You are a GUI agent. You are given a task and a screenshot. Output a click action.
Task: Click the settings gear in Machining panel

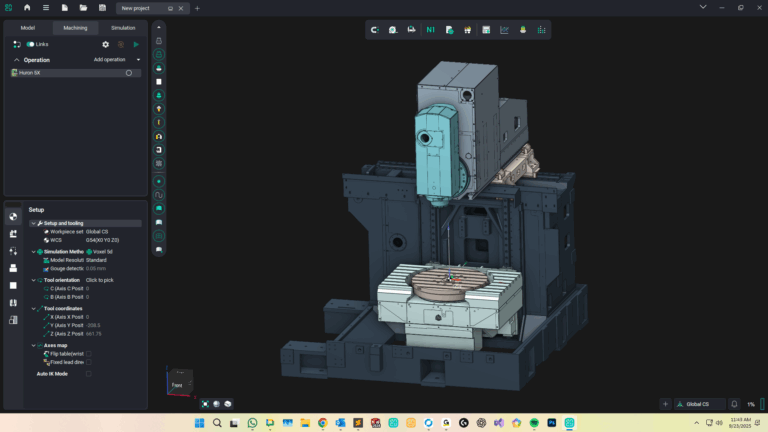point(106,44)
